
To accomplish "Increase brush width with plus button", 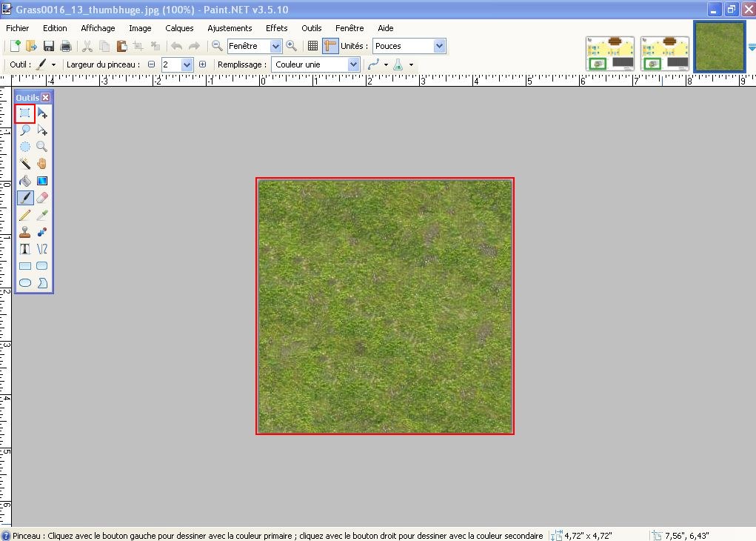I will (x=202, y=65).
